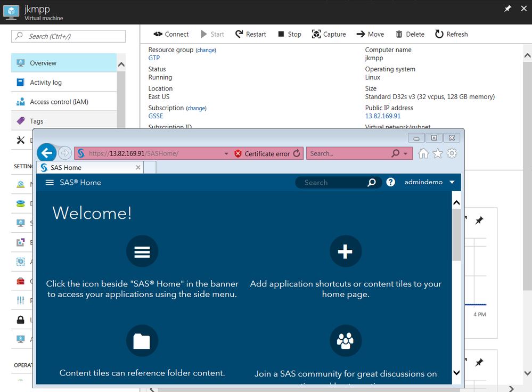
Task: Open SAS help question mark icon
Action: (x=390, y=182)
